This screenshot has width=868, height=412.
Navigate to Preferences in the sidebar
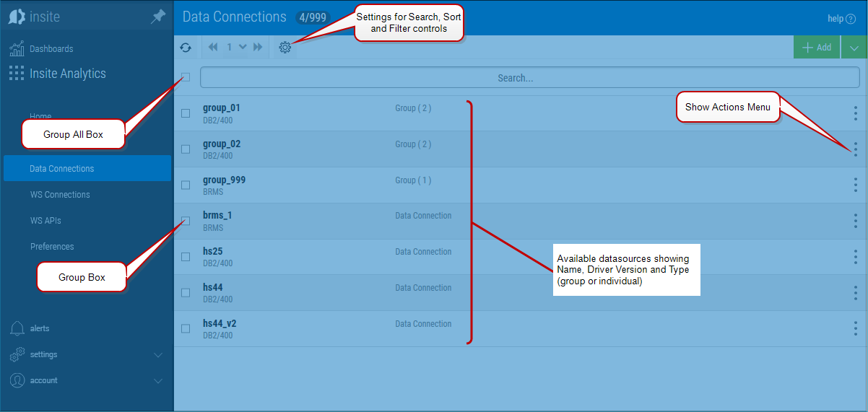(52, 247)
